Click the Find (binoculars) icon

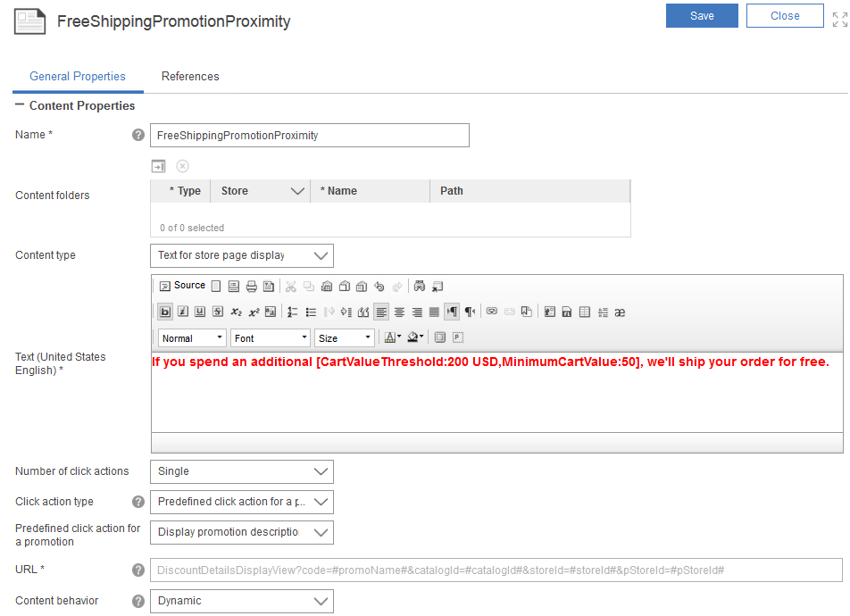coord(420,287)
